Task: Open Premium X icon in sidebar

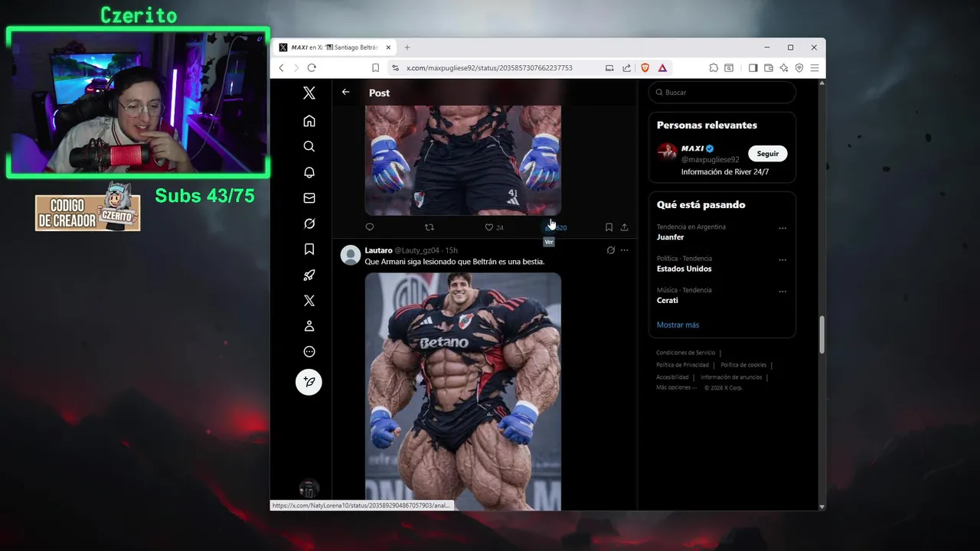Action: click(x=309, y=300)
